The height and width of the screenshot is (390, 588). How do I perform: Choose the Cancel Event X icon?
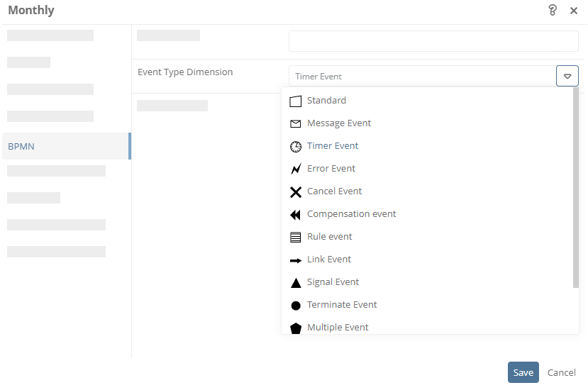coord(296,192)
